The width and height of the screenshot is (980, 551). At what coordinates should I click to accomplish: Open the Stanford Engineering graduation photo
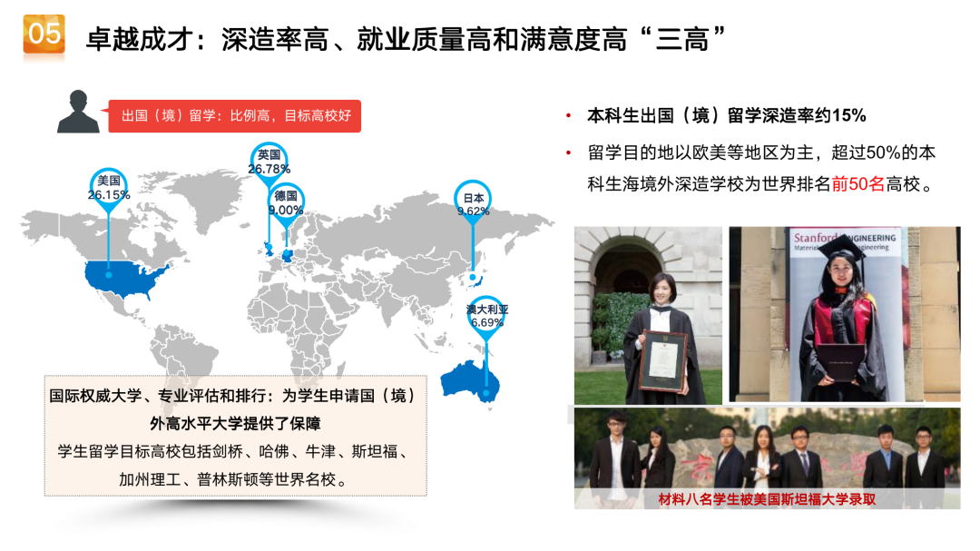844,313
